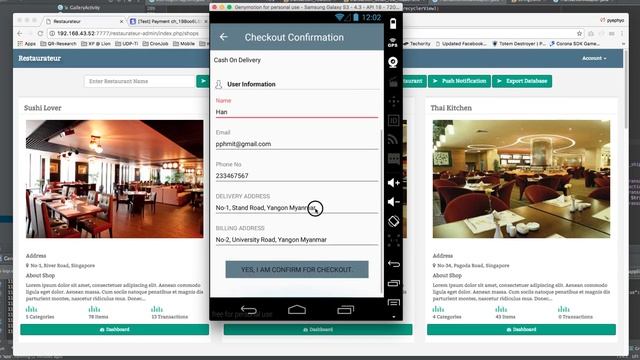Open the Genymotion battery widget icon
Image resolution: width=640 pixels, height=360 pixels.
[x=393, y=24]
